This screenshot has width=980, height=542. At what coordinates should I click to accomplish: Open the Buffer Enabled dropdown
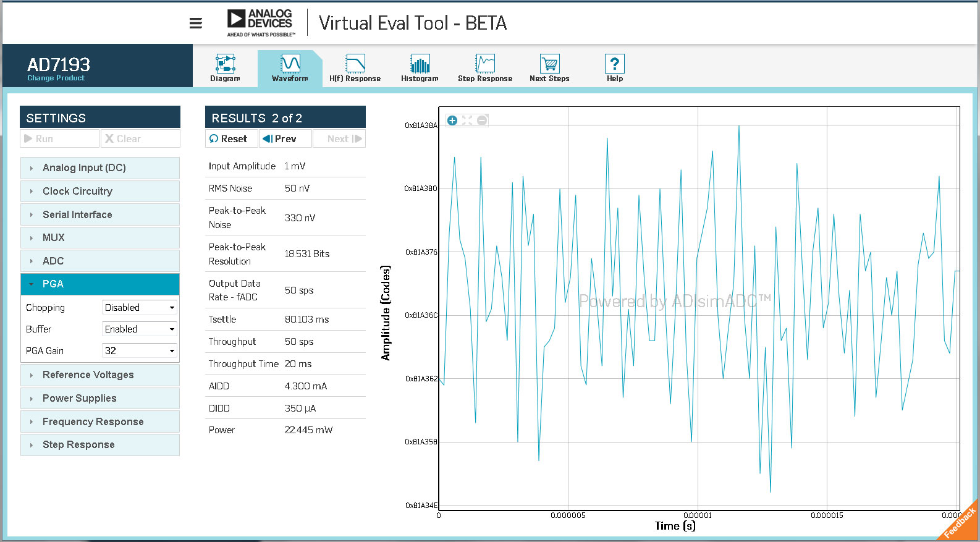click(x=140, y=329)
